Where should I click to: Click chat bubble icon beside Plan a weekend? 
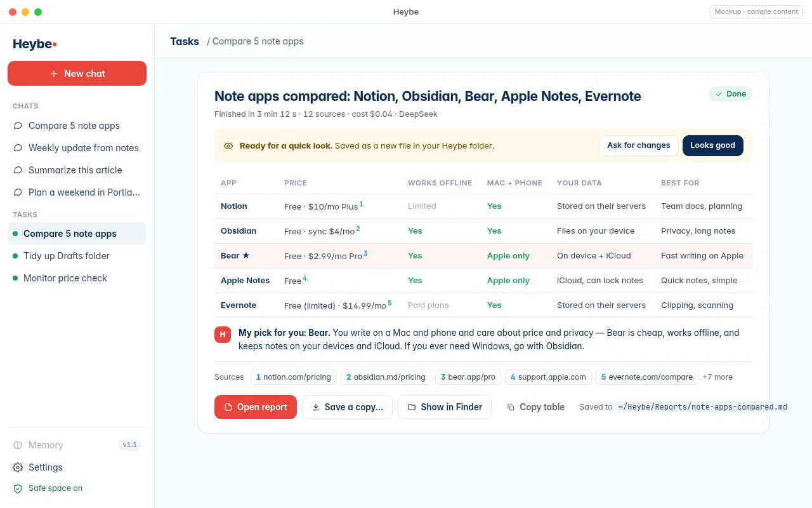(x=18, y=192)
